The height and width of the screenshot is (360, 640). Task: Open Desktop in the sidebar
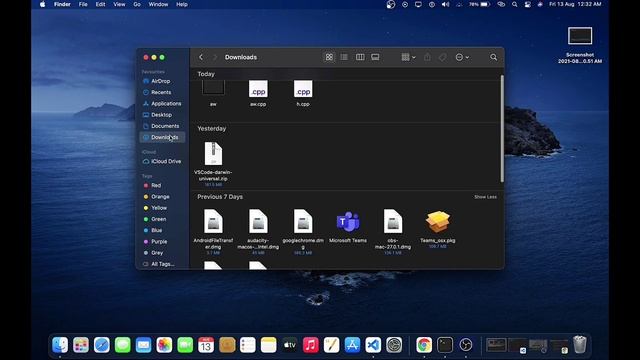[x=162, y=115]
